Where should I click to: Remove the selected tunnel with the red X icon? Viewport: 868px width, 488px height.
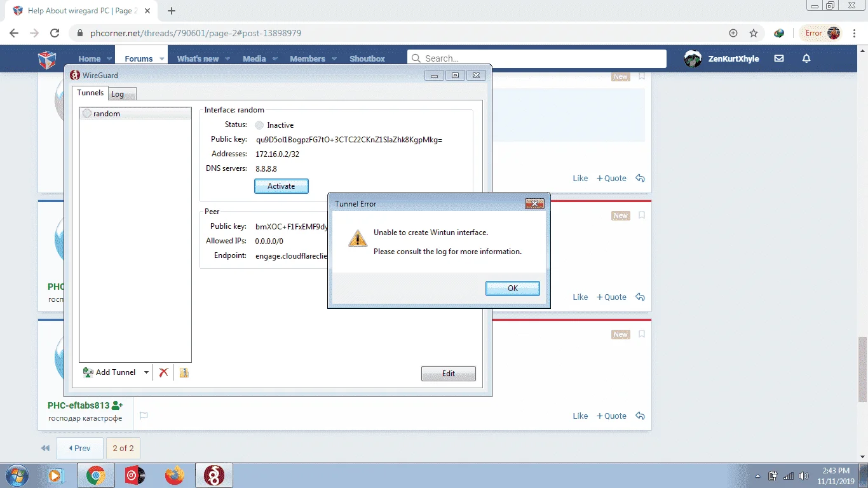[163, 372]
